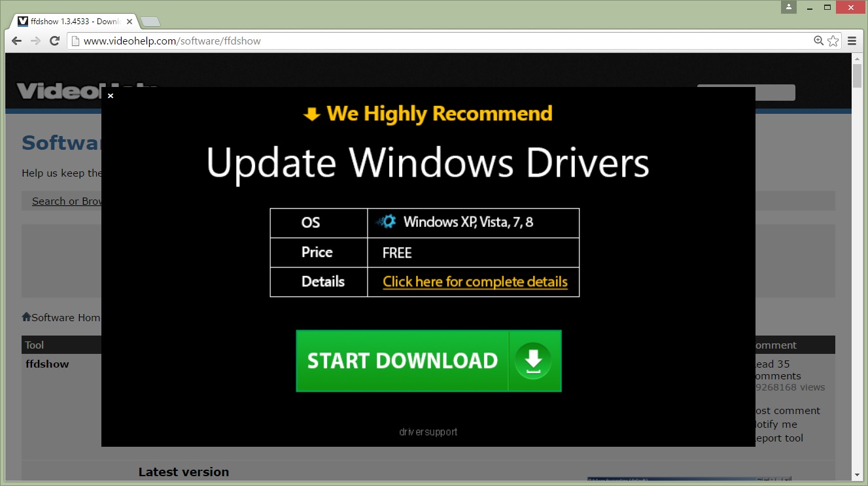Viewport: 868px width, 486px height.
Task: Click the vertical scrollbar thumb
Action: [857, 76]
